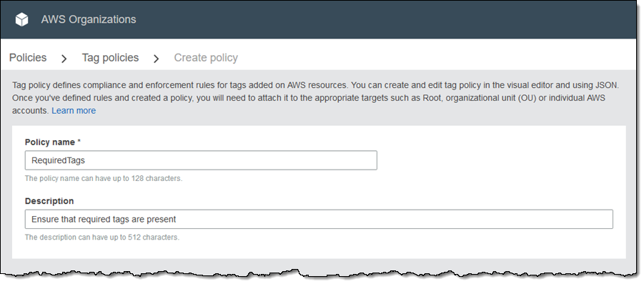
Task: Click the 512 characters hint text
Action: click(x=102, y=238)
